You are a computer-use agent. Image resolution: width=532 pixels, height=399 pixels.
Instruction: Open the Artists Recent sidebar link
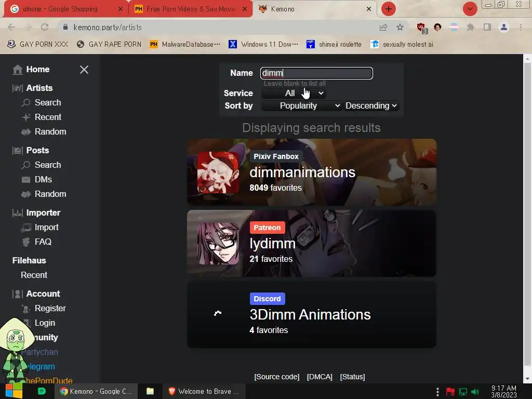pyautogui.click(x=48, y=117)
